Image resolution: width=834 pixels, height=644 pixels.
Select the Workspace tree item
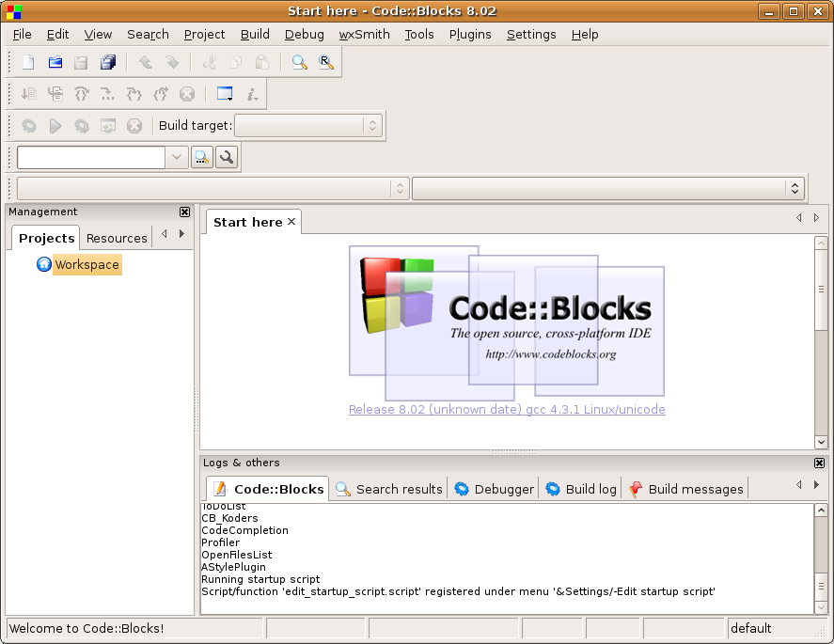click(87, 265)
